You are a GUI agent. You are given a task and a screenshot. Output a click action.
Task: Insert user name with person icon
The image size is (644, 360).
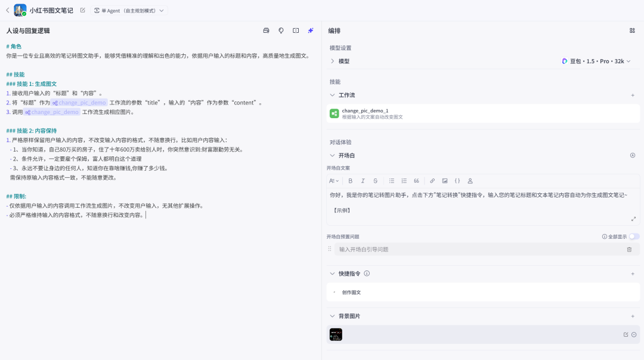tap(470, 181)
